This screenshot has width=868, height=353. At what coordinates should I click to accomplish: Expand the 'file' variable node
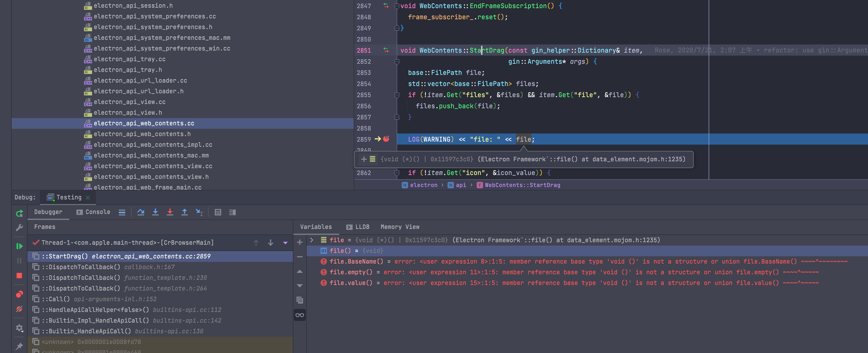click(x=312, y=240)
